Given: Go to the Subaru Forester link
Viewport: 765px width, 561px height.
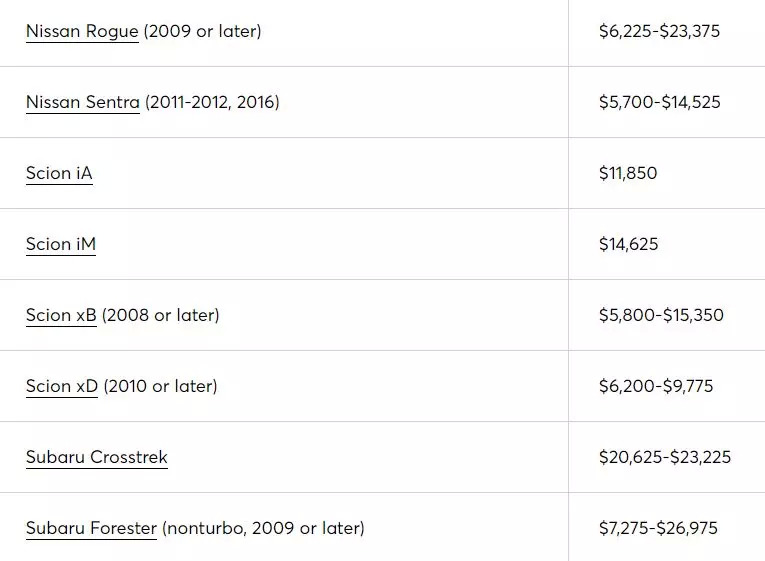Looking at the screenshot, I should point(91,528).
